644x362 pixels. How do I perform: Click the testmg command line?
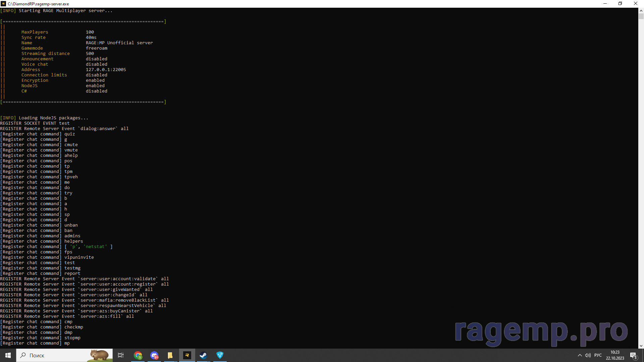click(x=40, y=268)
